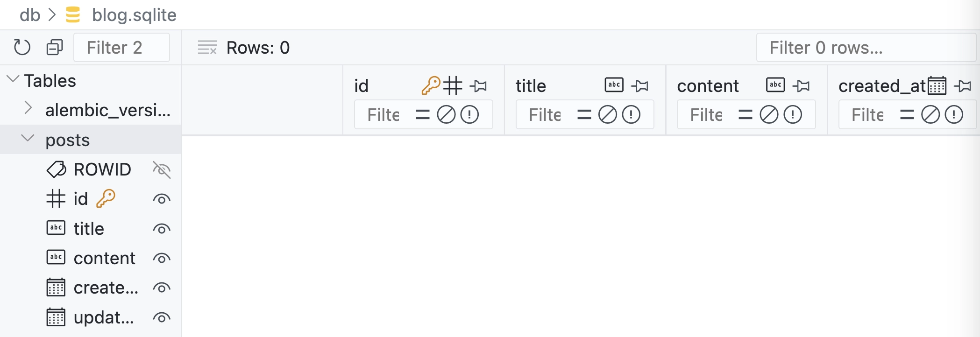Select the posts table
Viewport: 980px width, 337px height.
coord(68,140)
